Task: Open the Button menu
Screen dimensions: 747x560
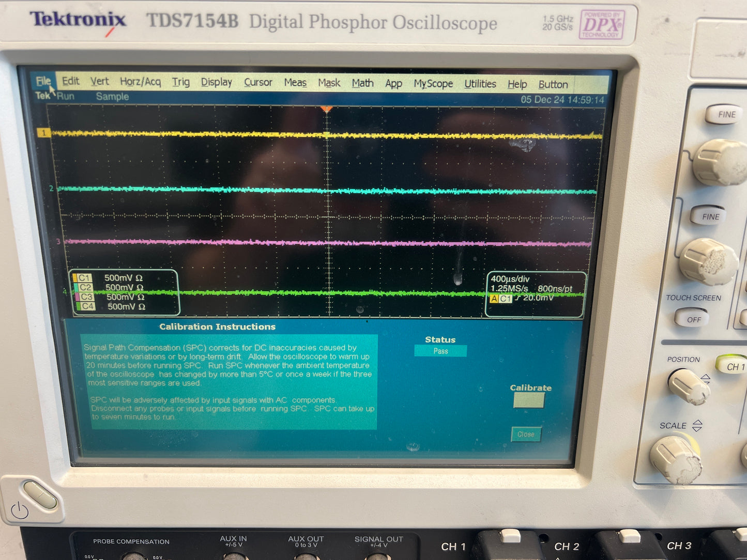Action: pos(553,84)
